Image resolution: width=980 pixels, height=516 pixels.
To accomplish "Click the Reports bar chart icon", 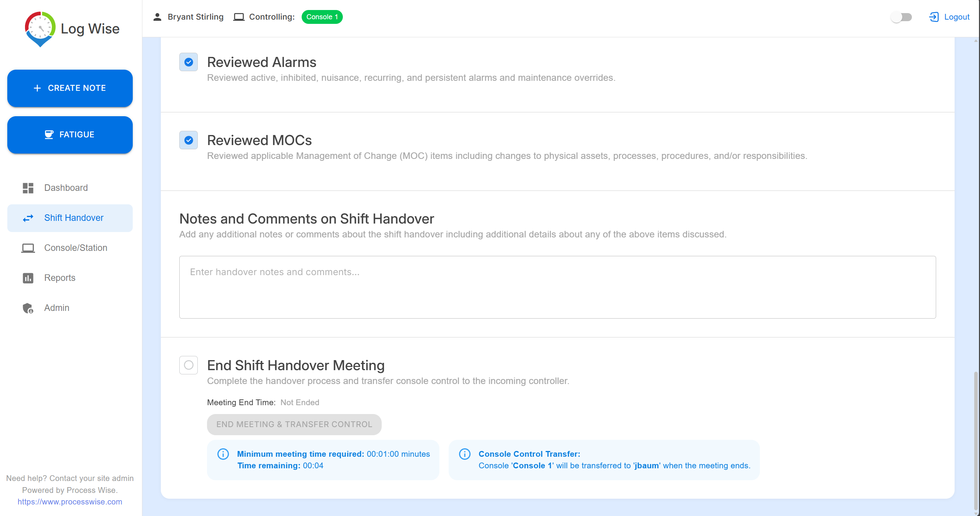I will pyautogui.click(x=28, y=278).
